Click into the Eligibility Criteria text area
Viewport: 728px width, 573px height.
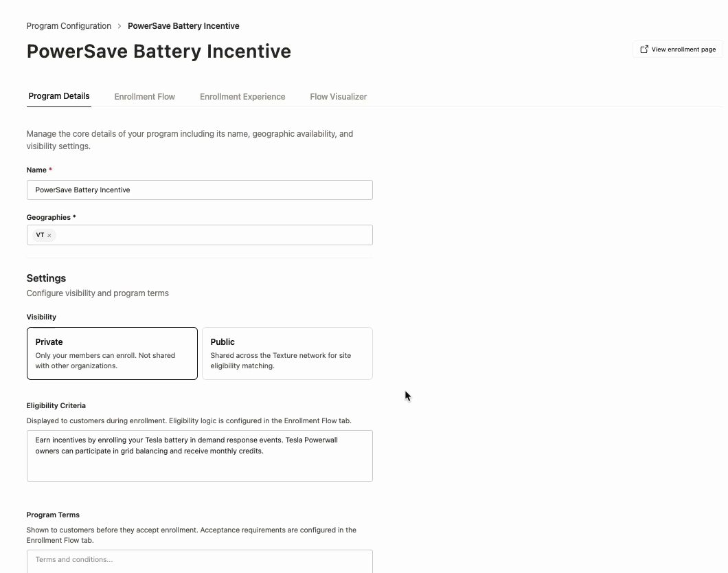(x=200, y=456)
